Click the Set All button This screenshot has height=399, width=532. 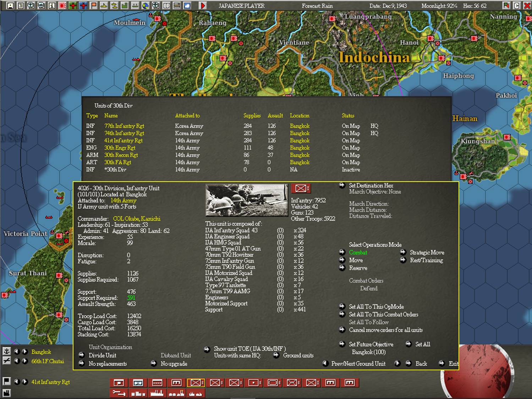(422, 344)
